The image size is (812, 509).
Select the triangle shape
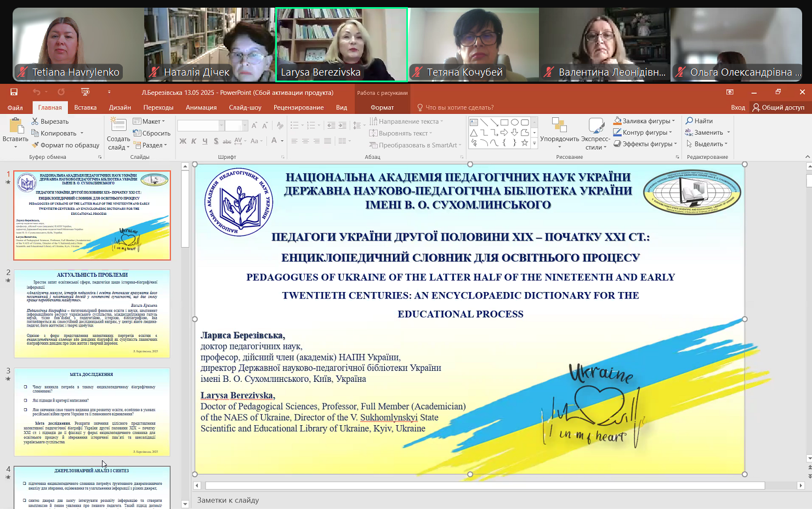coord(474,133)
